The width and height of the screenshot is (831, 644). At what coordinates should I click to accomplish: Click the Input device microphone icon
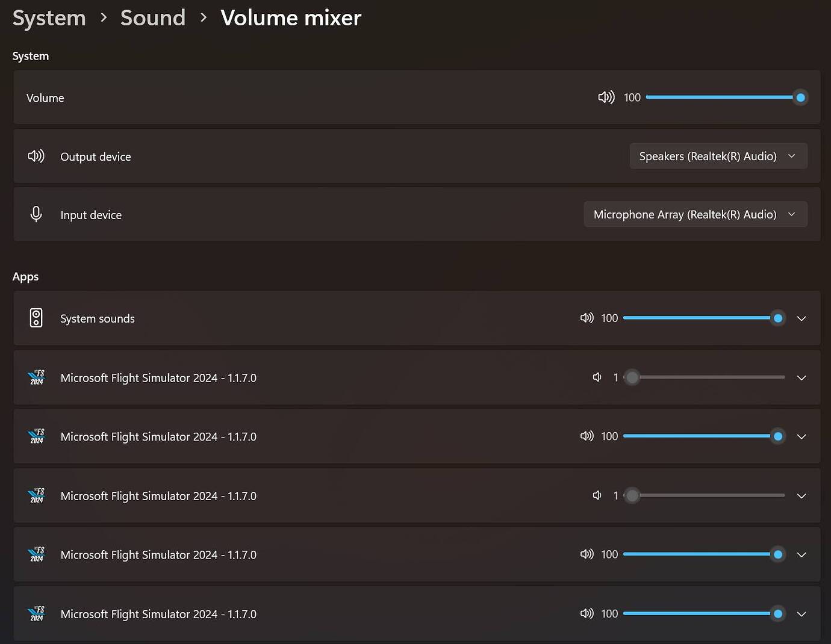click(x=36, y=214)
